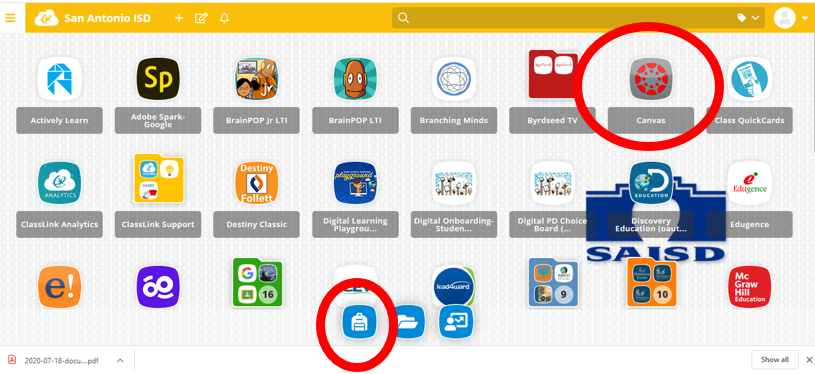Click the Edugence label
Screen dimensions: 815x374
coord(750,224)
